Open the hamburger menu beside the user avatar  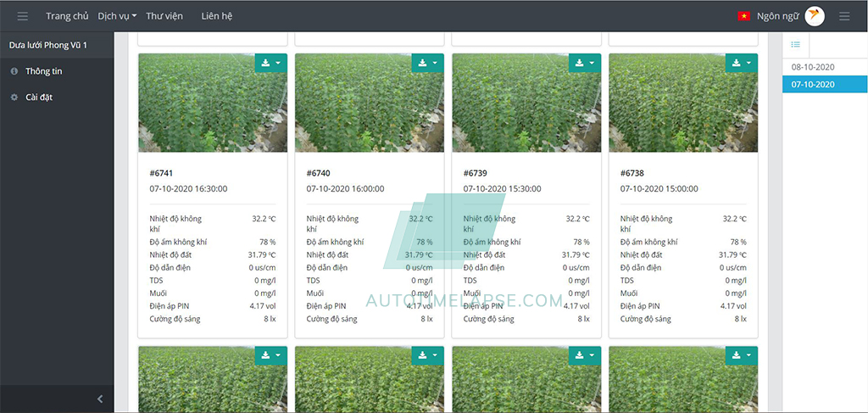844,16
